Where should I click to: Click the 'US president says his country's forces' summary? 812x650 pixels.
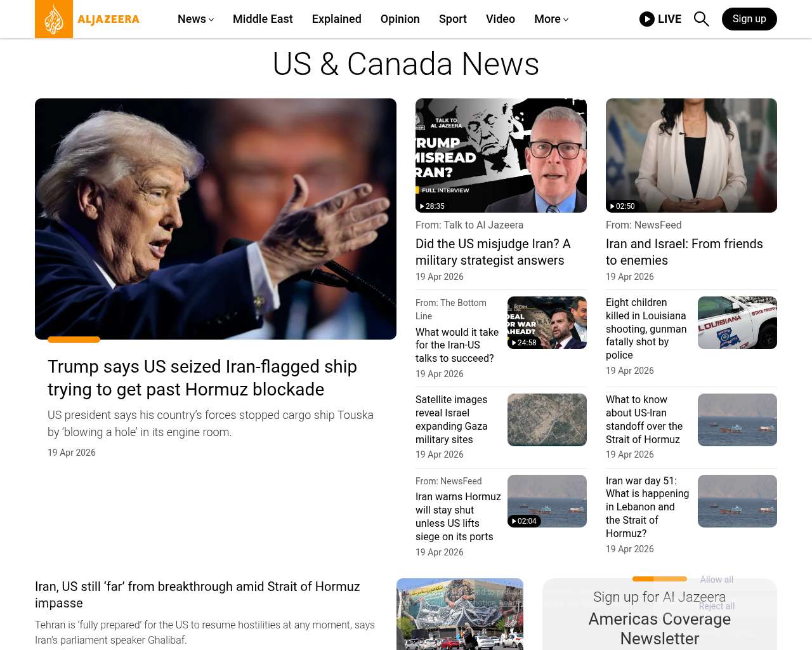tap(211, 423)
